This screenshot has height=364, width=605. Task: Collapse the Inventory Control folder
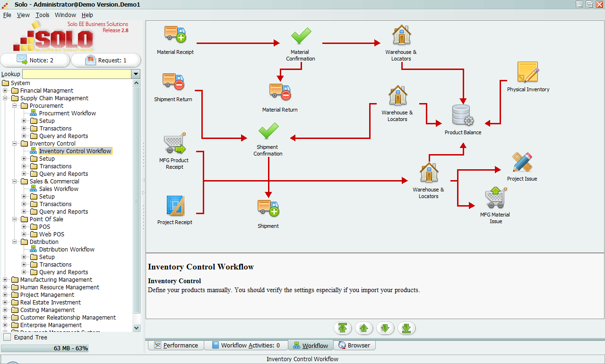coord(15,144)
